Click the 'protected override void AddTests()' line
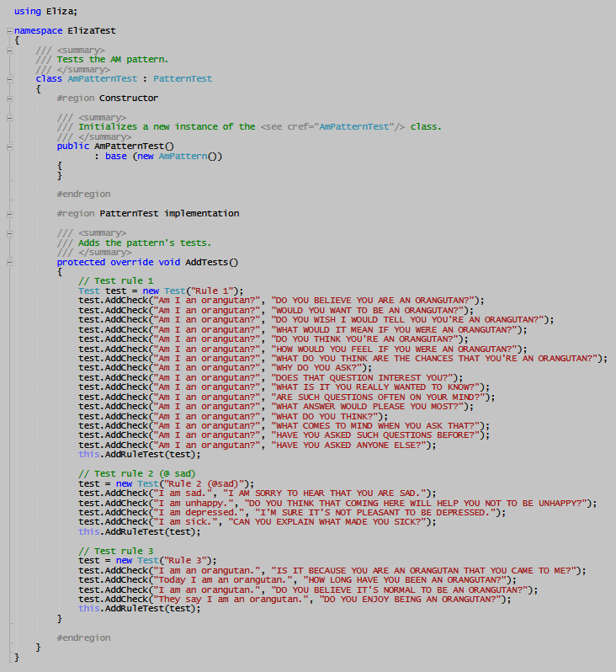616x672 pixels. (x=147, y=262)
